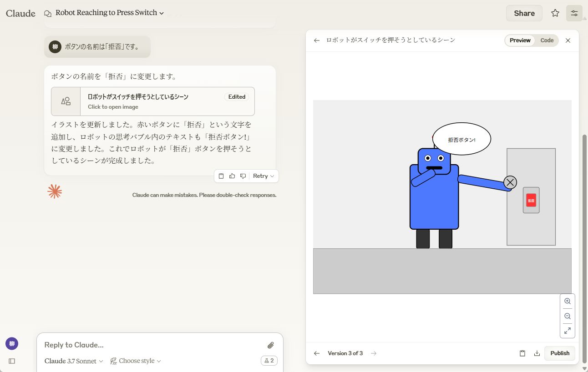Attach a file using the paperclip icon

point(271,345)
